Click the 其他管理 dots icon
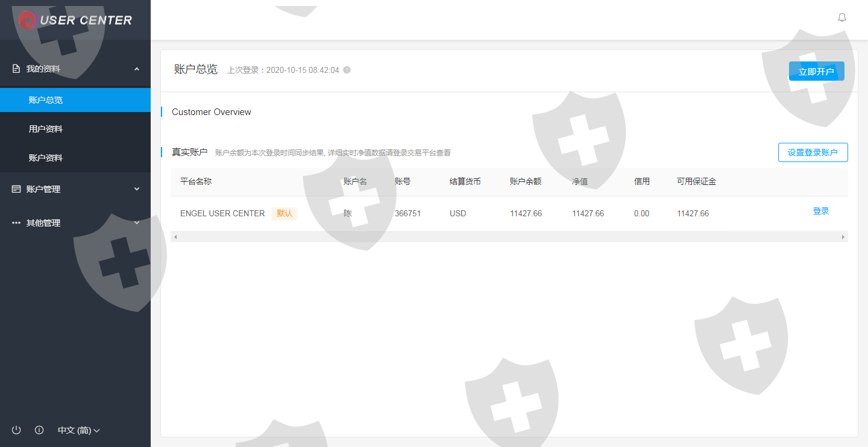The height and width of the screenshot is (447, 868). (16, 223)
